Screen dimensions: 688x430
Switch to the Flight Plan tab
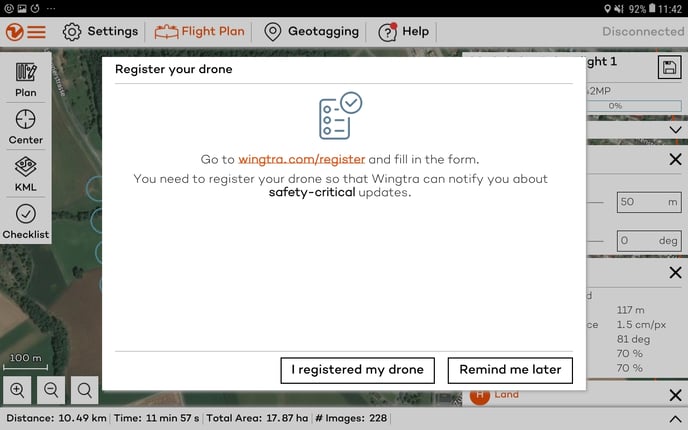pos(199,32)
